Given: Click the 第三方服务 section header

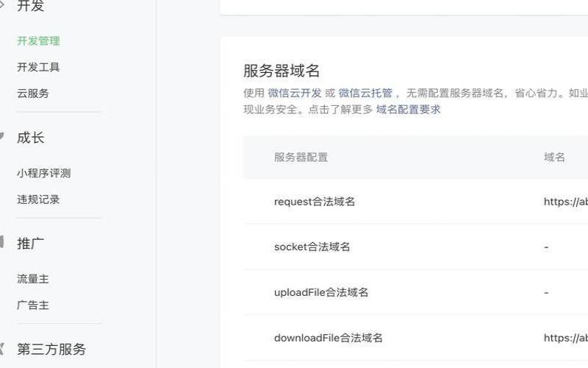Looking at the screenshot, I should pos(51,350).
